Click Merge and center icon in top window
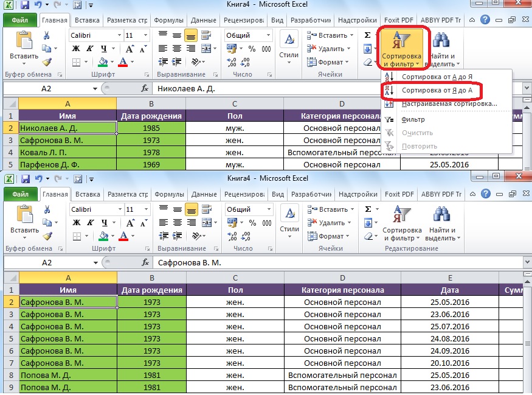The width and height of the screenshot is (532, 395). coord(206,49)
